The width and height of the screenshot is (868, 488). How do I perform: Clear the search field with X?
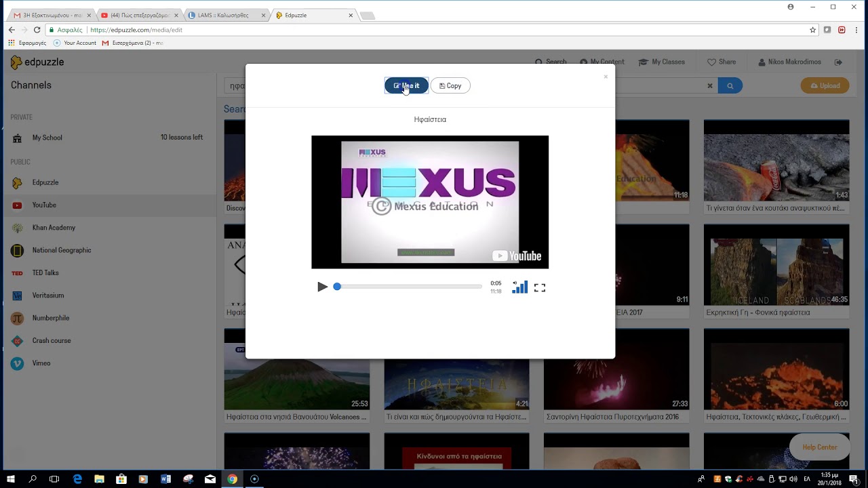[710, 86]
